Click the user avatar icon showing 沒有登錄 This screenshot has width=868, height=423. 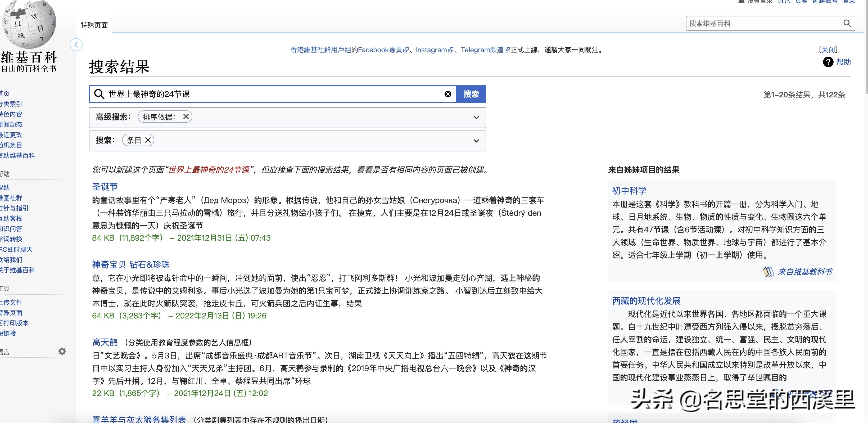tap(741, 2)
